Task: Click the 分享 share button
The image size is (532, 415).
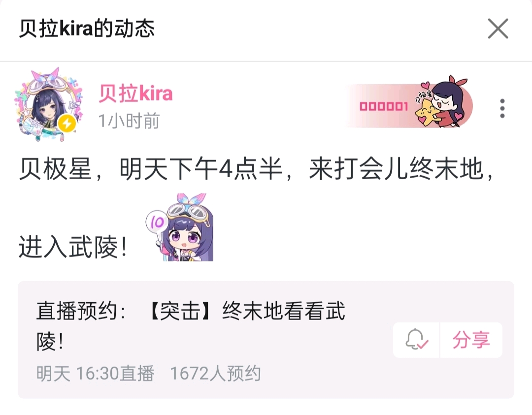Action: (x=471, y=340)
